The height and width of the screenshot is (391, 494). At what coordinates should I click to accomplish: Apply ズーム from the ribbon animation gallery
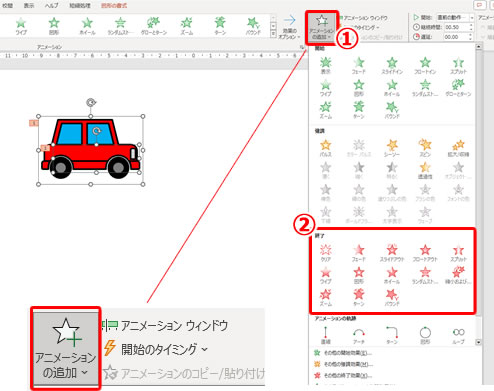click(186, 26)
